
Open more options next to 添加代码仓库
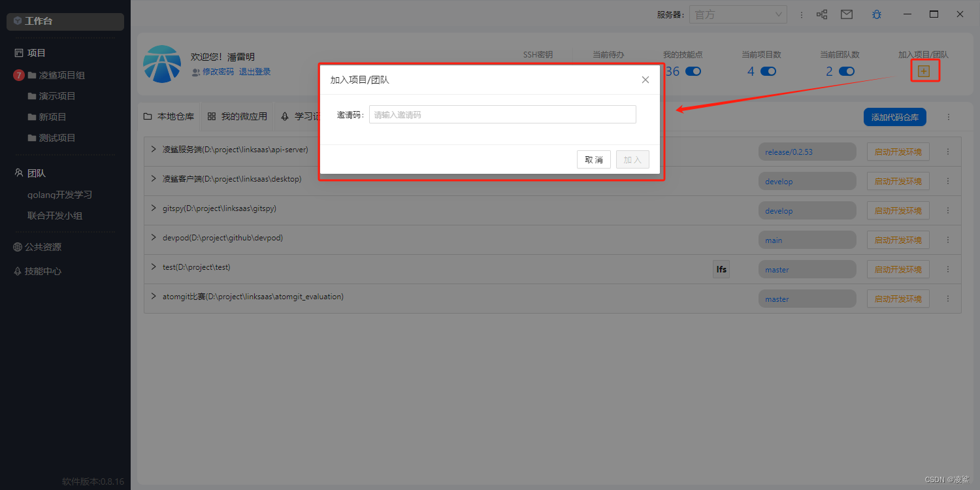[x=949, y=117]
